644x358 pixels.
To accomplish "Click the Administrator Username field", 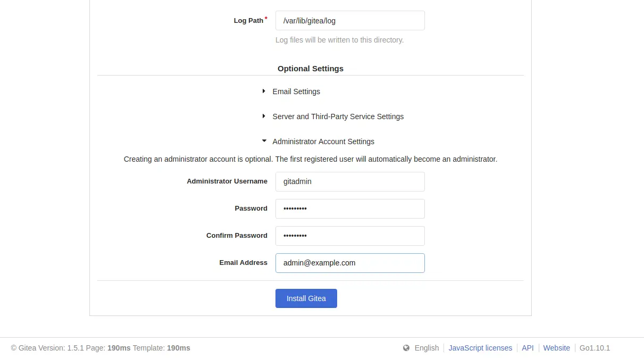I will pyautogui.click(x=350, y=181).
